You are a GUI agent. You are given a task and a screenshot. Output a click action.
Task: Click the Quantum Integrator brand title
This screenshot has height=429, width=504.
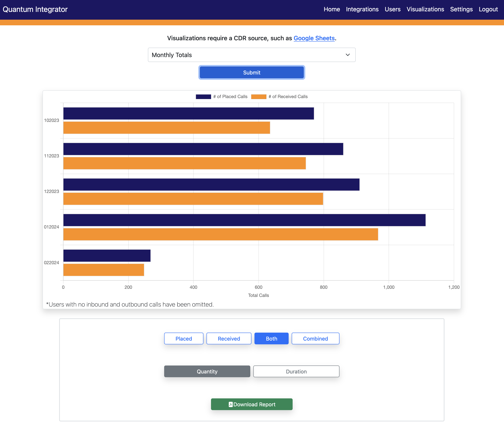(35, 9)
